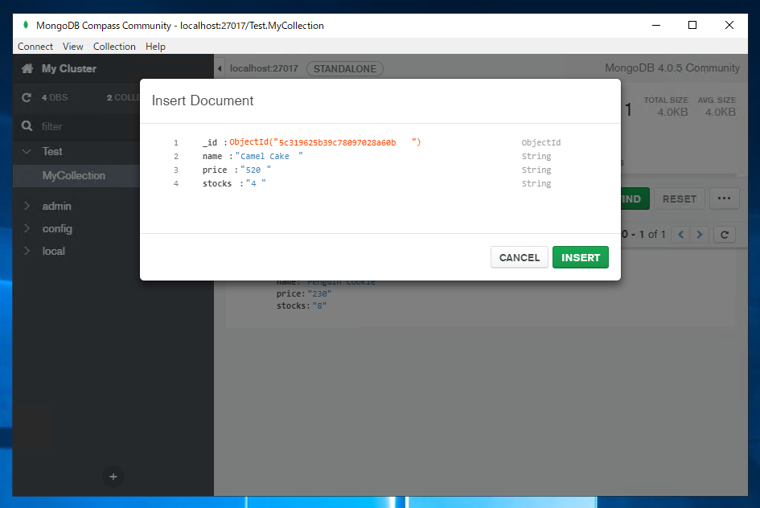Viewport: 760px width, 508px height.
Task: Click the partially hidden FIND button
Action: [x=635, y=199]
